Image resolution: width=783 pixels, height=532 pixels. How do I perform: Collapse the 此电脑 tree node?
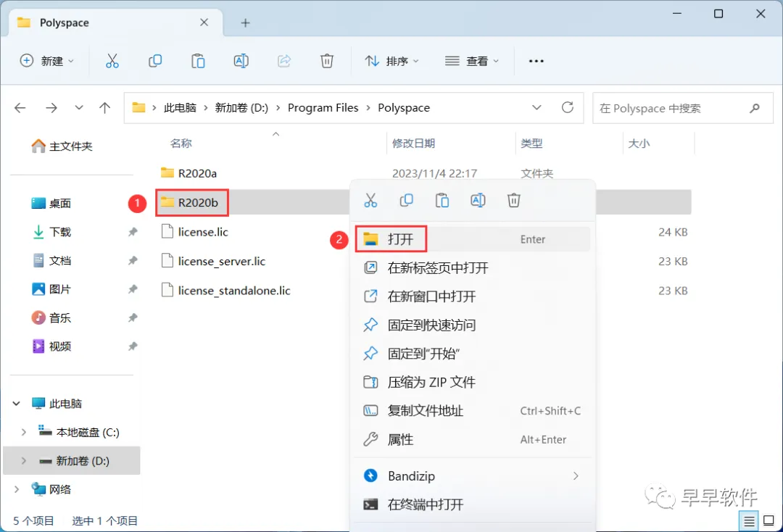17,403
